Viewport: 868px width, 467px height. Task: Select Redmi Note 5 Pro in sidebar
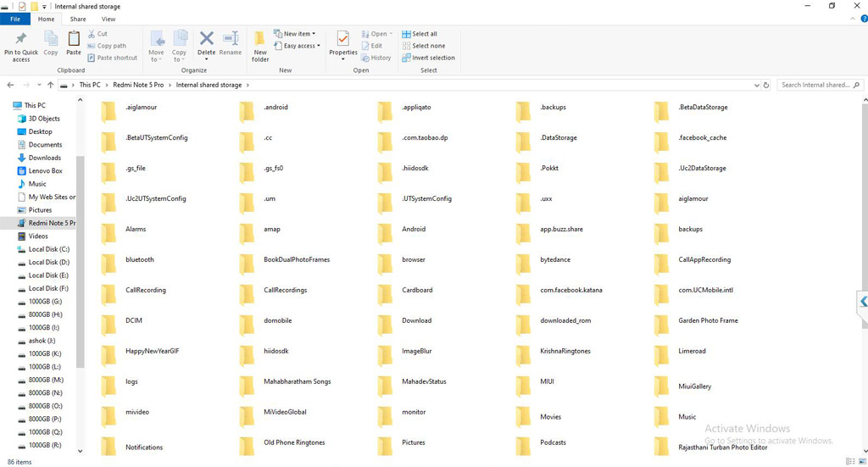[47, 223]
